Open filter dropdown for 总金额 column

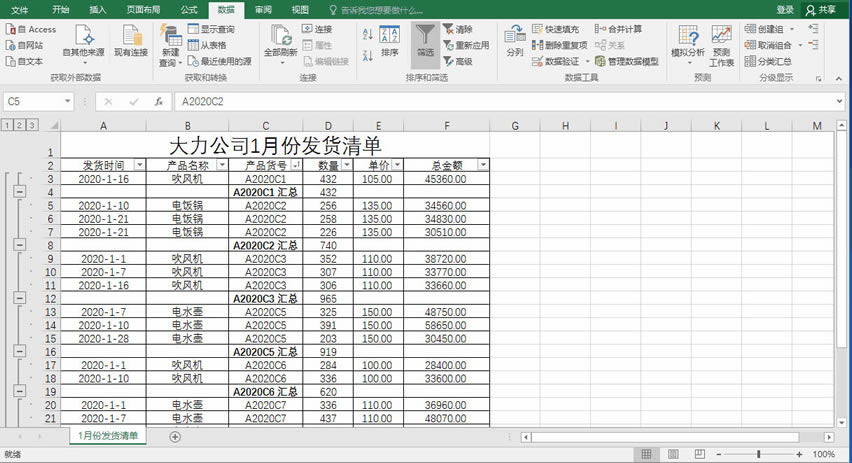point(483,165)
